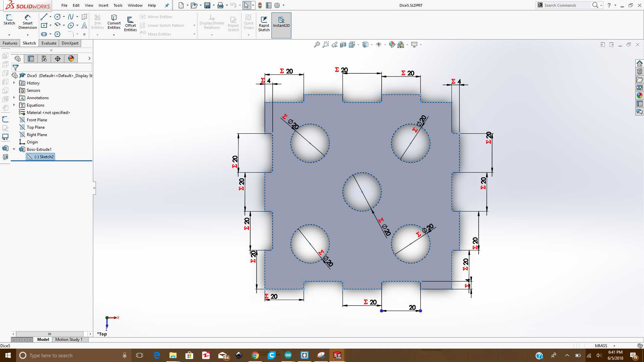
Task: Select the Spline sketch tool
Action: tap(70, 17)
